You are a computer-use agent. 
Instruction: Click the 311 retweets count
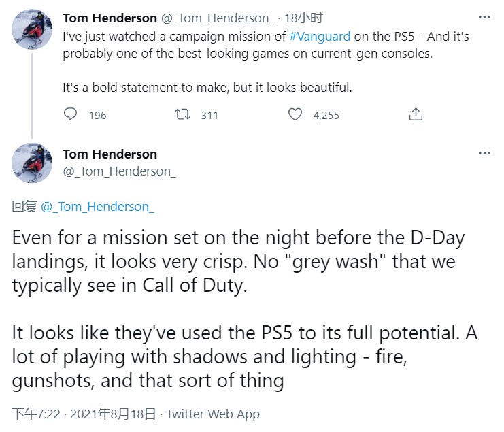coord(209,116)
